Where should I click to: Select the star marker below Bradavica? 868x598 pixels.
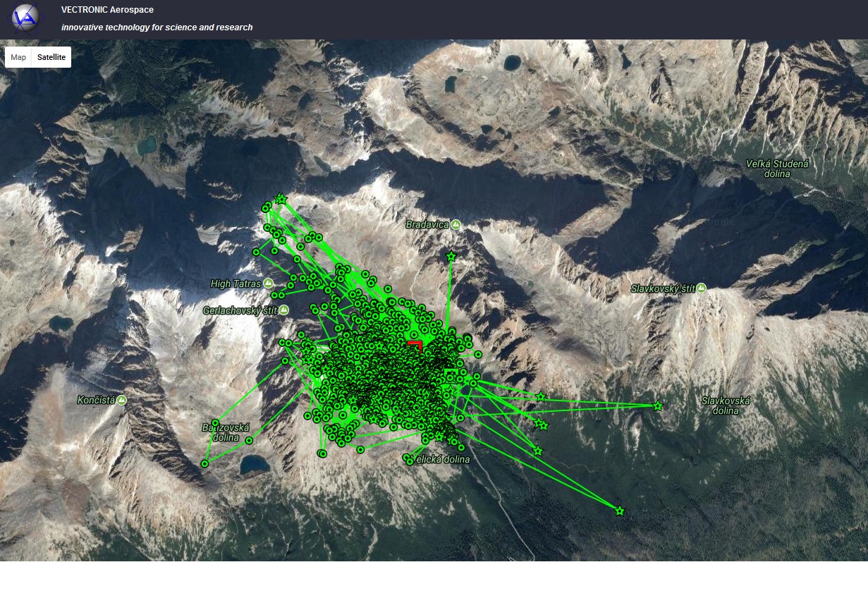click(x=451, y=256)
